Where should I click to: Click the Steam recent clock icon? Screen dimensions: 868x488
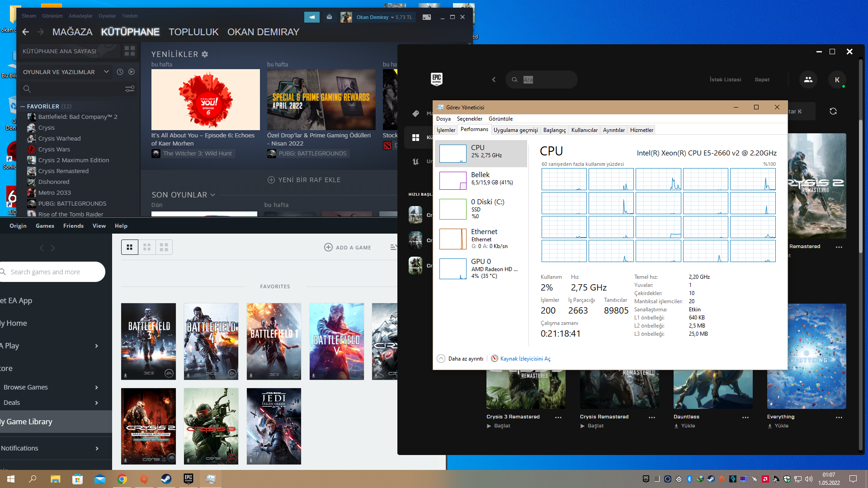120,72
